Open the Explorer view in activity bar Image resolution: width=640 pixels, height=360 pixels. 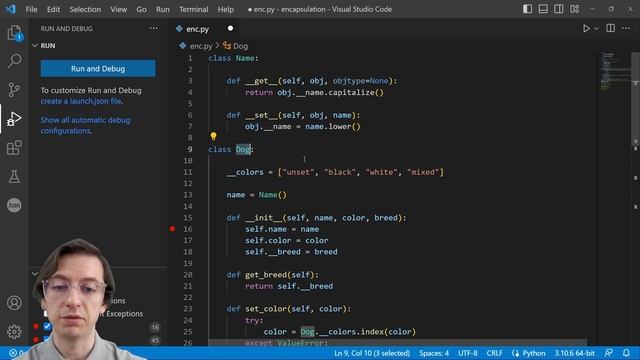point(14,32)
